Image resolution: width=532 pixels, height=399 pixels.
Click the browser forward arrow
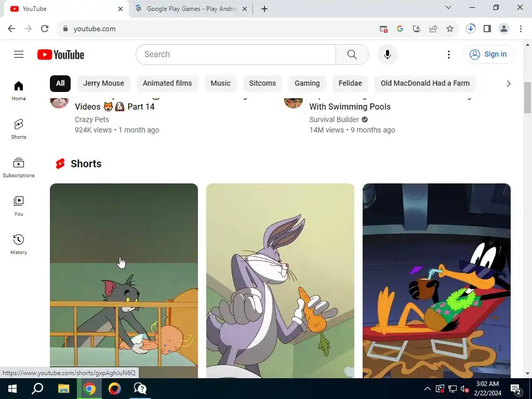click(x=28, y=29)
